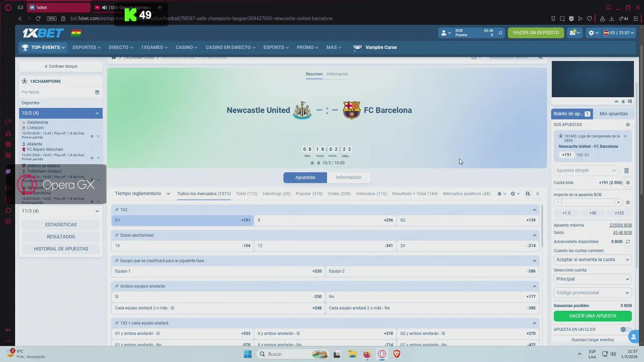The height and width of the screenshot is (362, 644).
Task: Click Vampire Curse promo link
Action: 375,47
